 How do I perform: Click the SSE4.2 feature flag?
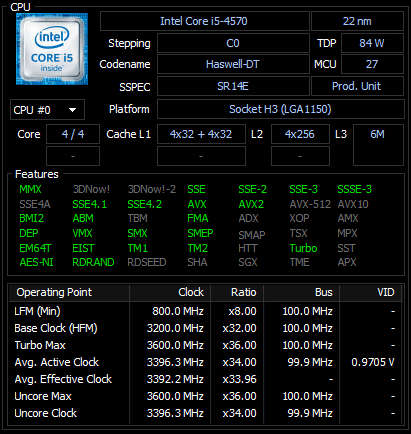click(x=145, y=204)
